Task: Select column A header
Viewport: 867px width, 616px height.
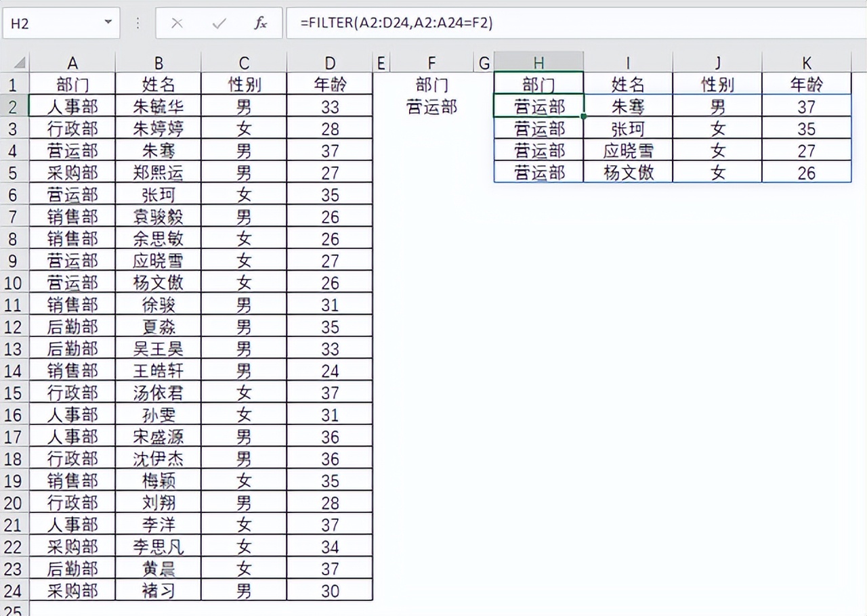Action: click(x=72, y=63)
